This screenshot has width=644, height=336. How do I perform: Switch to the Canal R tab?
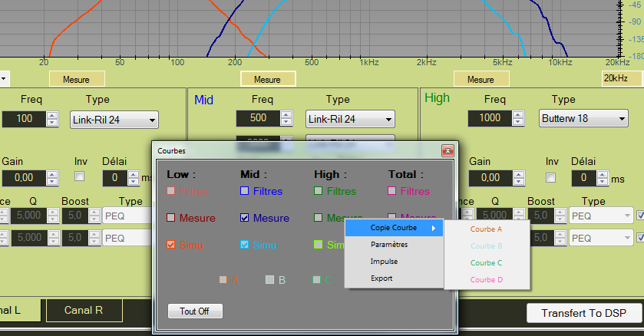point(84,311)
